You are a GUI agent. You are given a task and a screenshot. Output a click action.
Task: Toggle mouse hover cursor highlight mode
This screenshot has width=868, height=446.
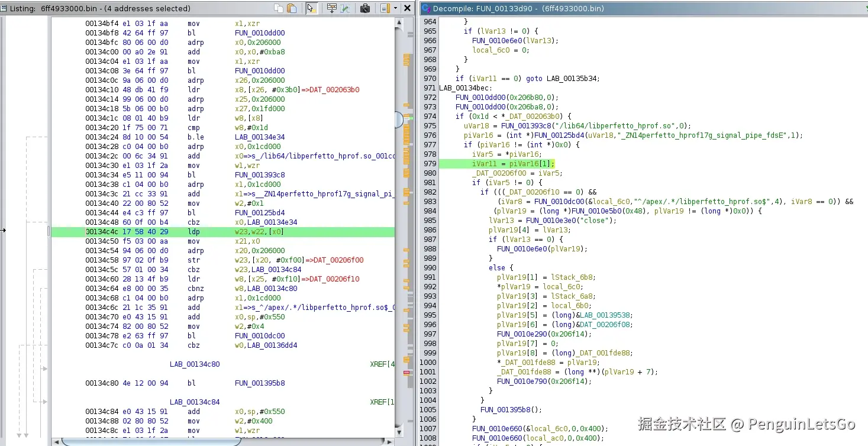coord(311,8)
